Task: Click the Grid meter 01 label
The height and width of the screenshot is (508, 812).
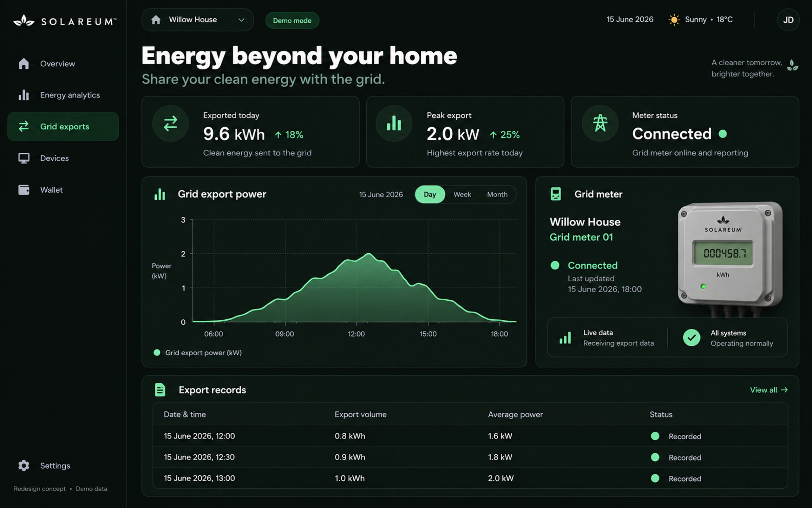Action: point(581,237)
